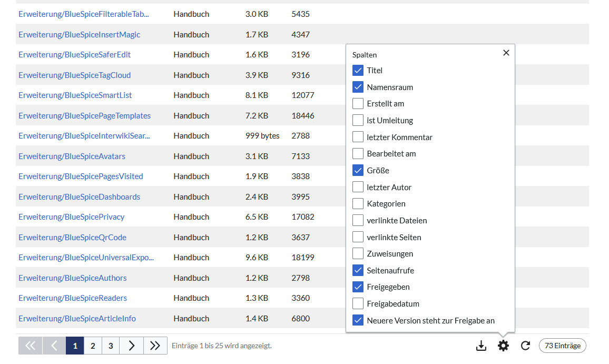
Task: Open Erweiterung/BlueSpiceQrCode page
Action: point(73,238)
